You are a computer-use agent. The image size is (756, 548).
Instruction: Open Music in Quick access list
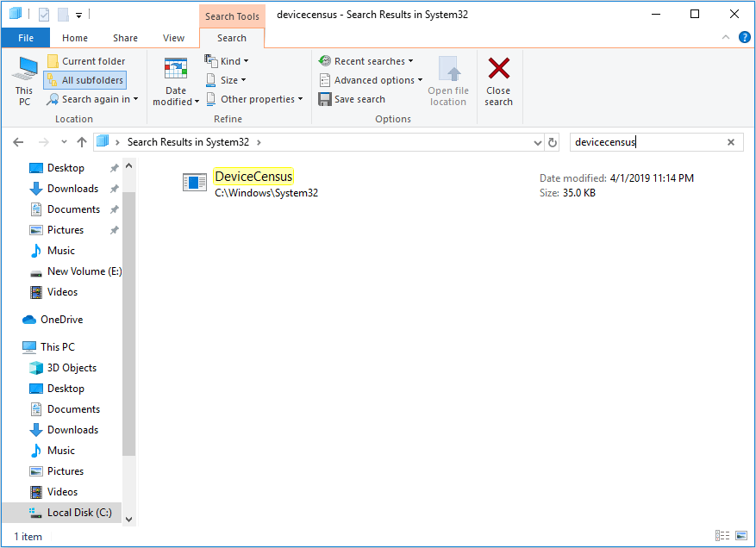click(x=60, y=251)
